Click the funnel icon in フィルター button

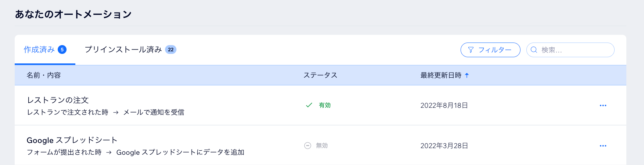coord(471,50)
